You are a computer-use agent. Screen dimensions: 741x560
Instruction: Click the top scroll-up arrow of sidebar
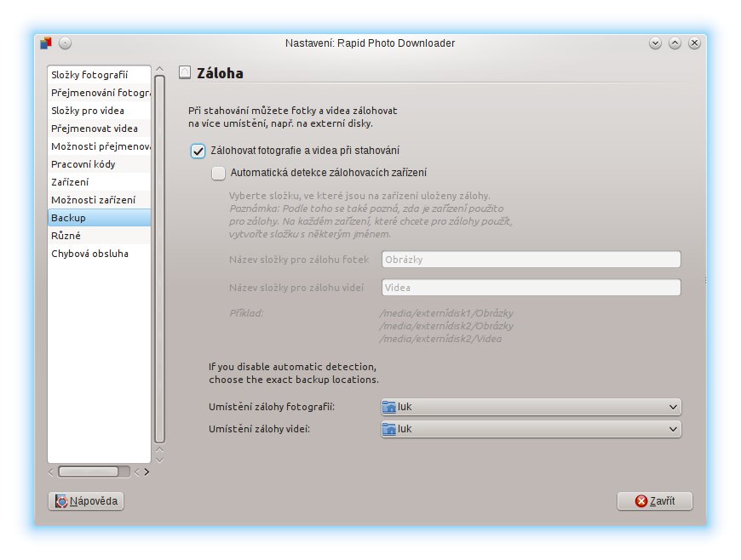(160, 69)
